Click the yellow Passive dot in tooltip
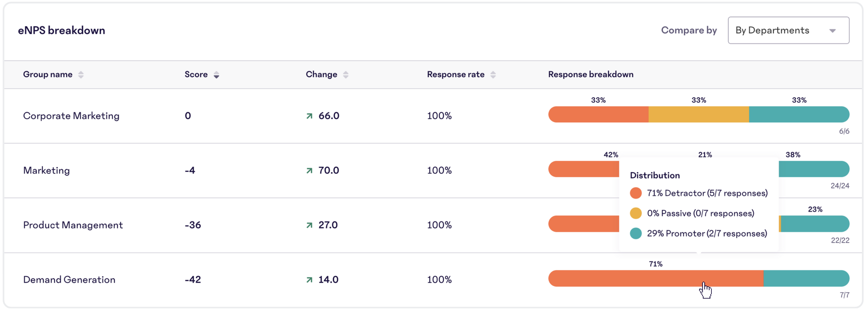Image resolution: width=868 pixels, height=312 pixels. [x=636, y=214]
